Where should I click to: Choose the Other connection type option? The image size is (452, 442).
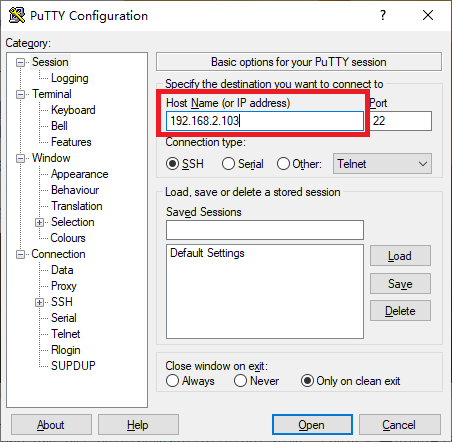[283, 164]
